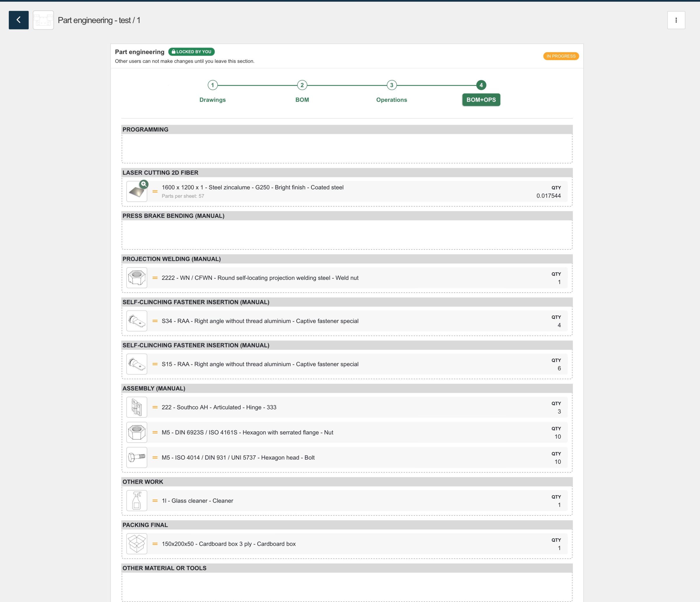Open the Operations step

coord(391,85)
